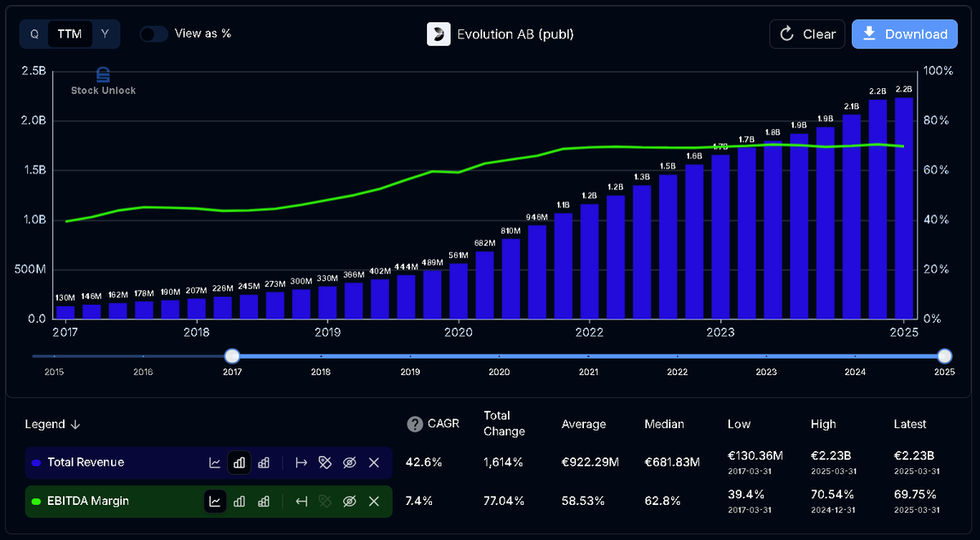Click the 2020 x-axis year label on chart

click(458, 332)
